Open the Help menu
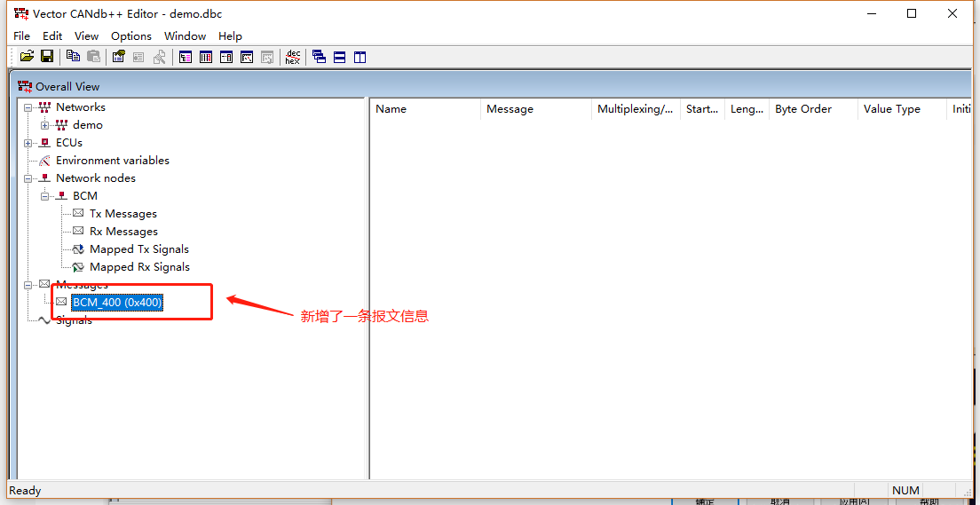The height and width of the screenshot is (505, 980). tap(230, 36)
